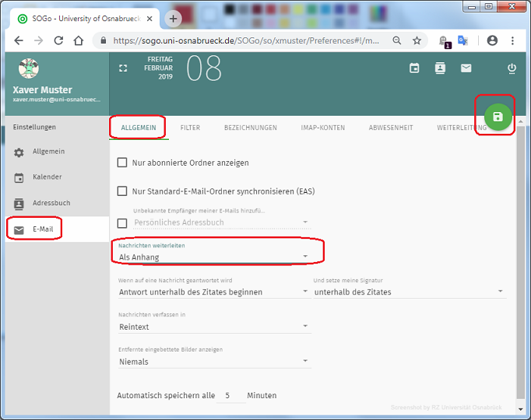Click the power logout icon
Image resolution: width=531 pixels, height=420 pixels.
pyautogui.click(x=512, y=68)
